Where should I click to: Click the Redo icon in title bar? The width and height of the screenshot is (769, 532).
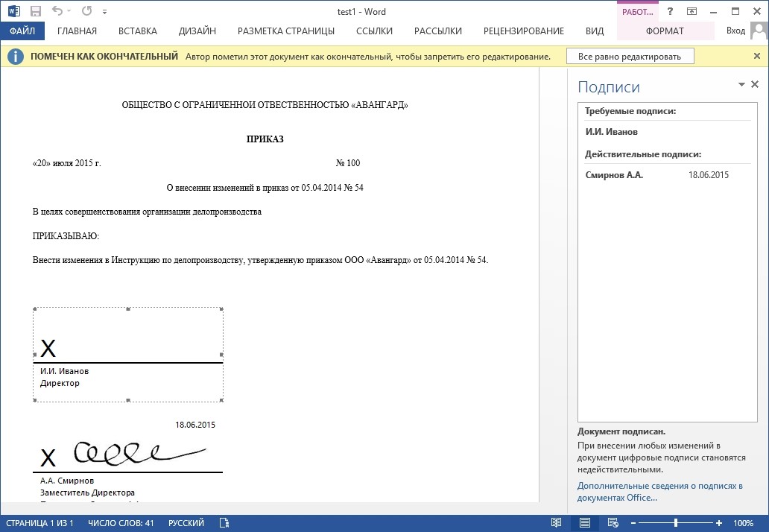pyautogui.click(x=86, y=11)
